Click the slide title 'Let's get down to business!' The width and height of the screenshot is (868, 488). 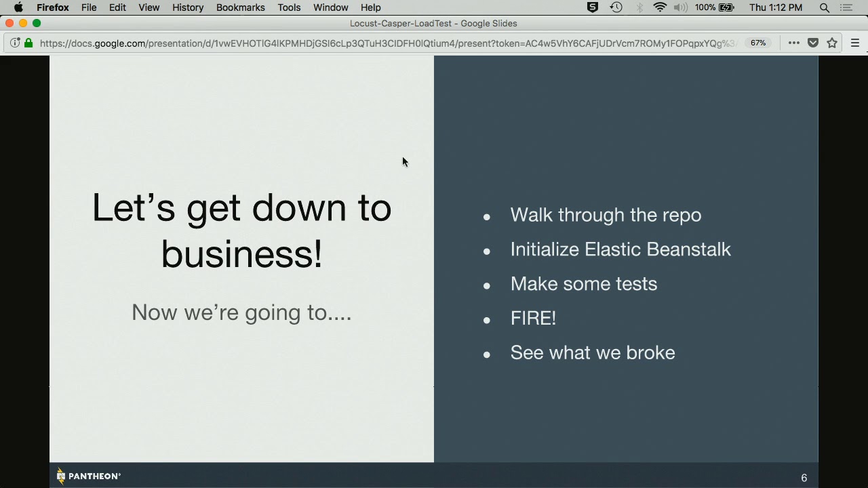(x=241, y=230)
